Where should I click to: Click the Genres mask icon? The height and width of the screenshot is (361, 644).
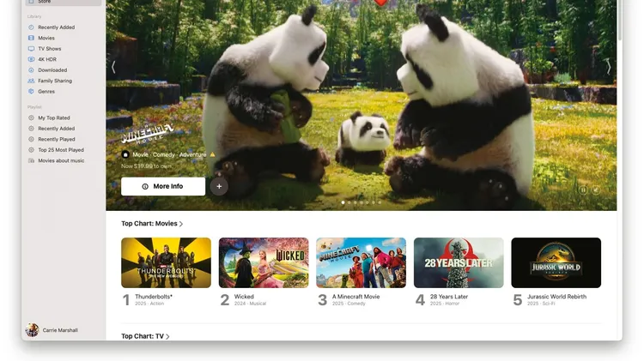click(x=31, y=92)
